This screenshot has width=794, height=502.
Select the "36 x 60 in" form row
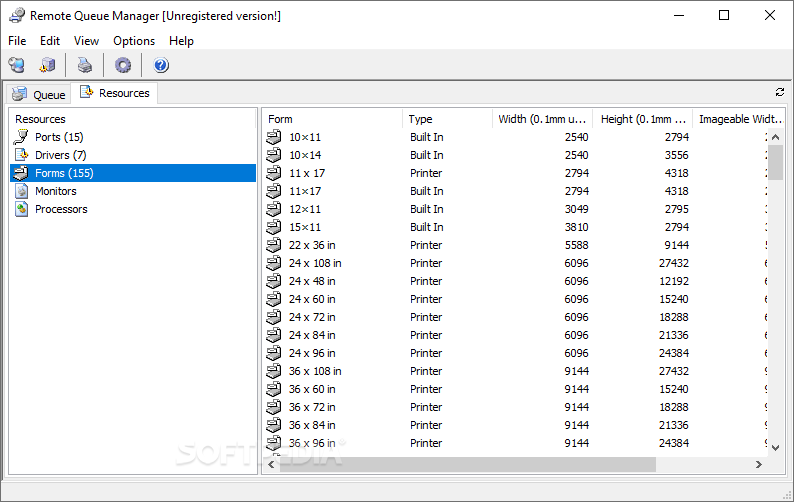(x=515, y=389)
